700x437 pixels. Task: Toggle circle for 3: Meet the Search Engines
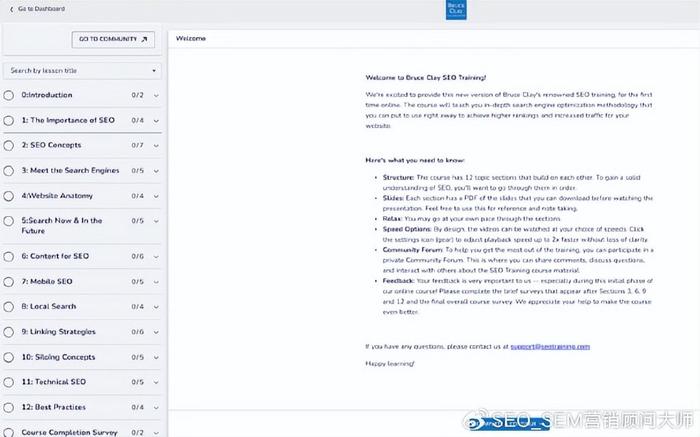[x=8, y=171]
